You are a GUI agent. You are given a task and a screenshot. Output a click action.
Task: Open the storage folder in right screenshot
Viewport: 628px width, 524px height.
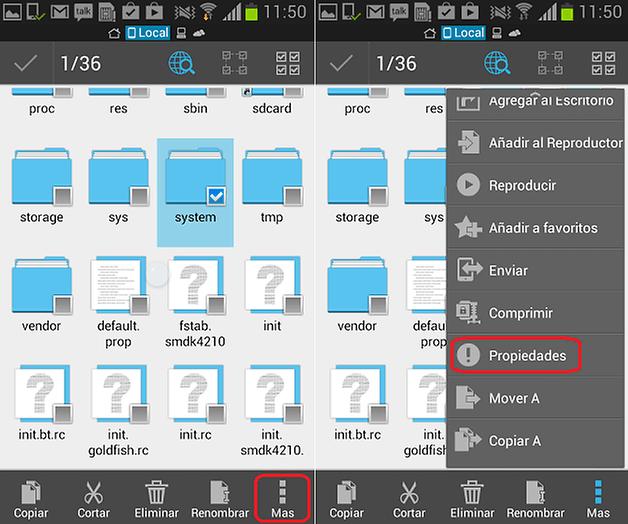coord(357,176)
